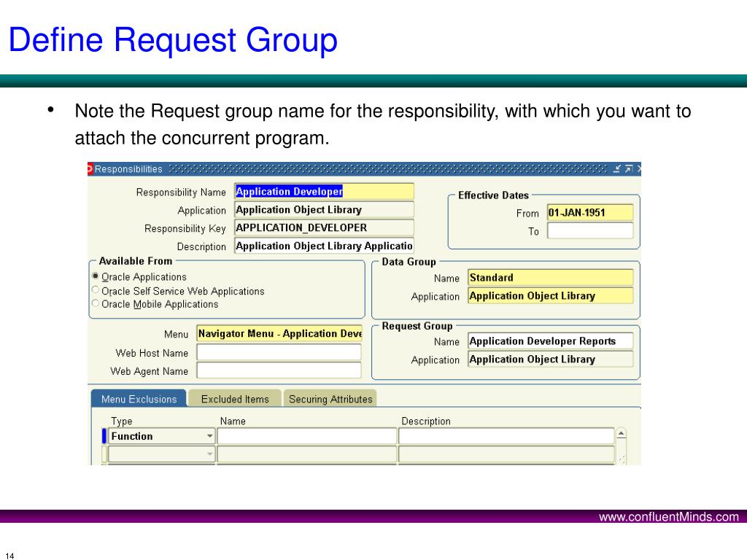Select Oracle Mobile Applications radio button
Screen dimensions: 747x560
pyautogui.click(x=96, y=303)
